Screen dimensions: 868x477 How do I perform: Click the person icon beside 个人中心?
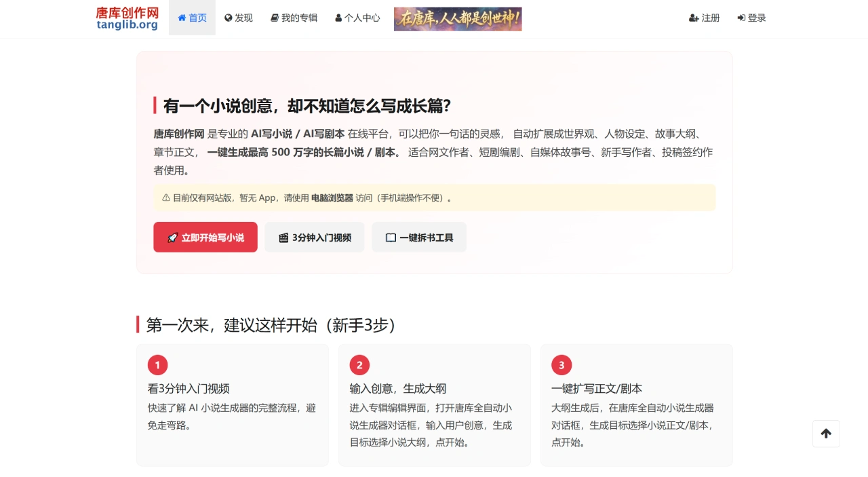point(338,18)
